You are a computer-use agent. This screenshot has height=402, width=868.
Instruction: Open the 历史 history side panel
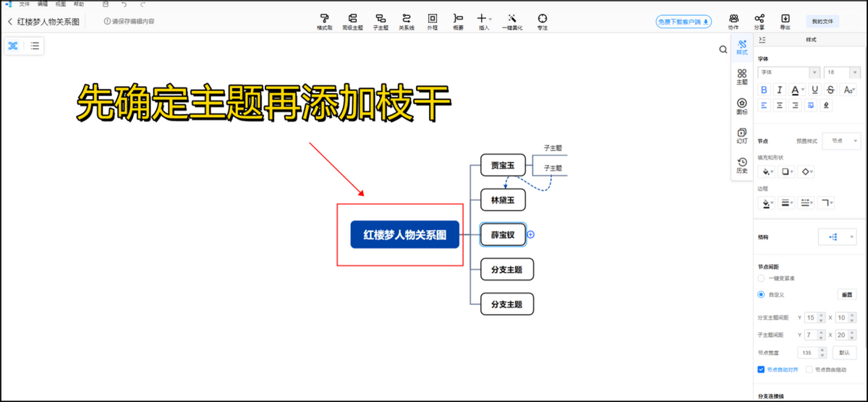coord(741,166)
